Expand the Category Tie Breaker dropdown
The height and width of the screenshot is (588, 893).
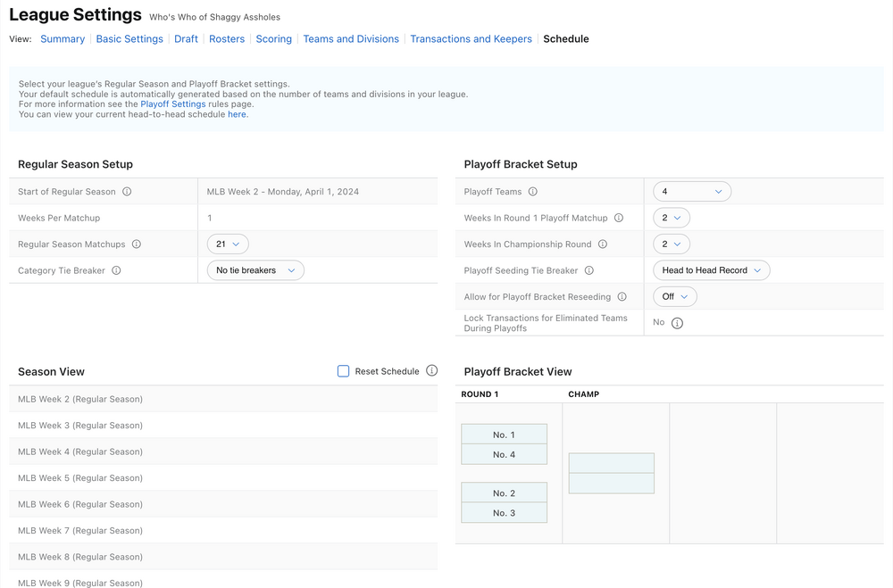point(255,270)
